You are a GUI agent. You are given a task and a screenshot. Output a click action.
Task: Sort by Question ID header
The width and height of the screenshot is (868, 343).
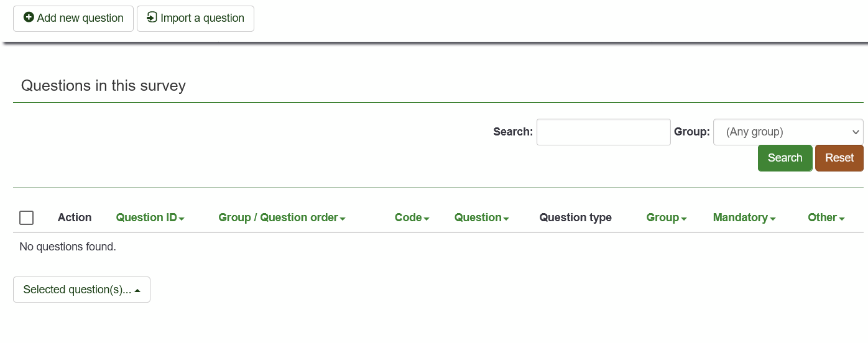coord(147,217)
